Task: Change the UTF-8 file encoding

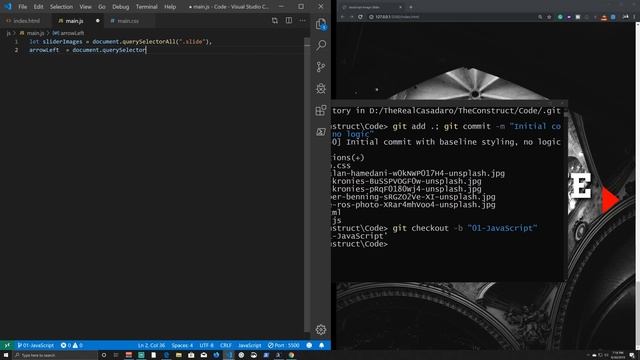Action: 207,345
